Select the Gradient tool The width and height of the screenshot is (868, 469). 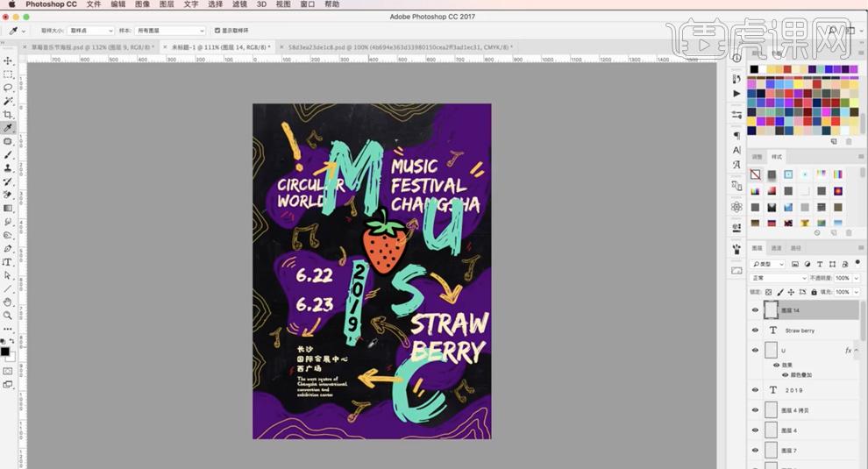click(x=8, y=208)
